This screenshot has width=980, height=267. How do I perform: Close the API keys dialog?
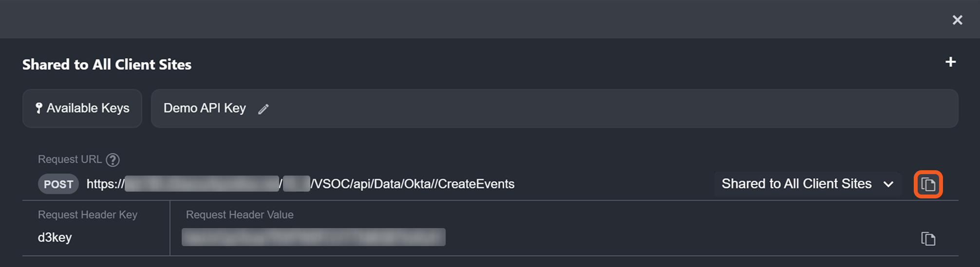[957, 20]
